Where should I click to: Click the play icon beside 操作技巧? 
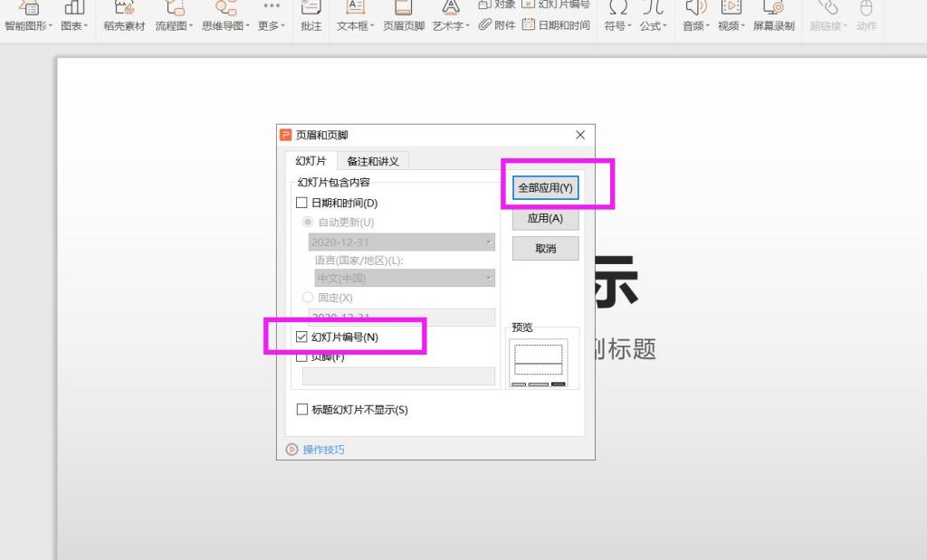[291, 450]
